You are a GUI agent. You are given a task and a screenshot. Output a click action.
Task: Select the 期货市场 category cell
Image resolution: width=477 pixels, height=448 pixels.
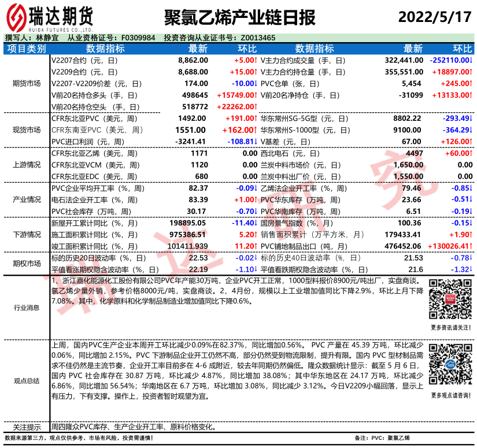(27, 83)
